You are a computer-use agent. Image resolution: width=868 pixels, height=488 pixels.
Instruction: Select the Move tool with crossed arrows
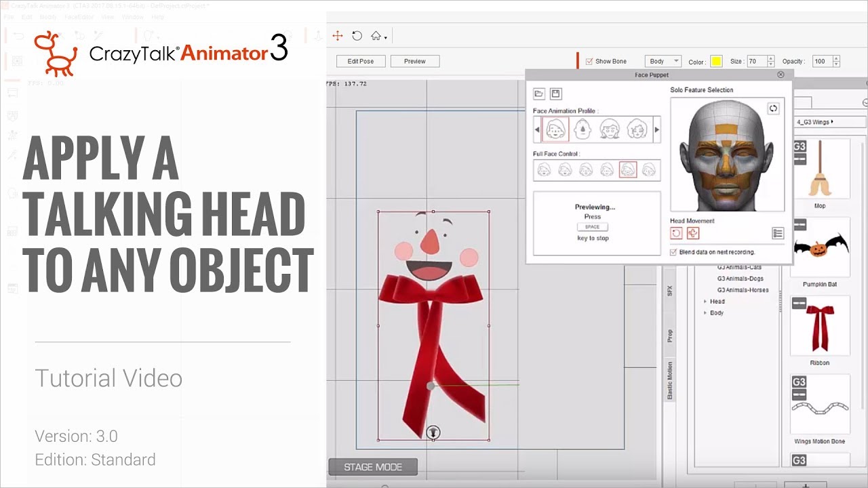(x=338, y=36)
